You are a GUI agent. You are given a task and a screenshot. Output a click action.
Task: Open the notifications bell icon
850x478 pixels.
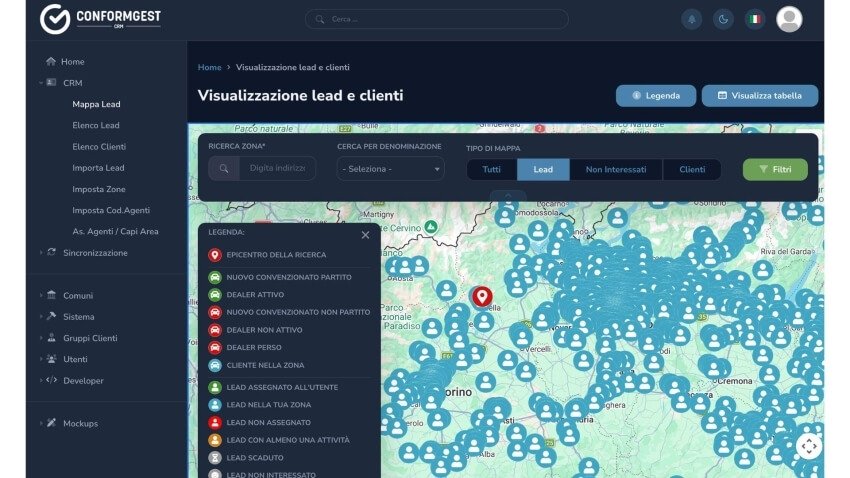[692, 19]
